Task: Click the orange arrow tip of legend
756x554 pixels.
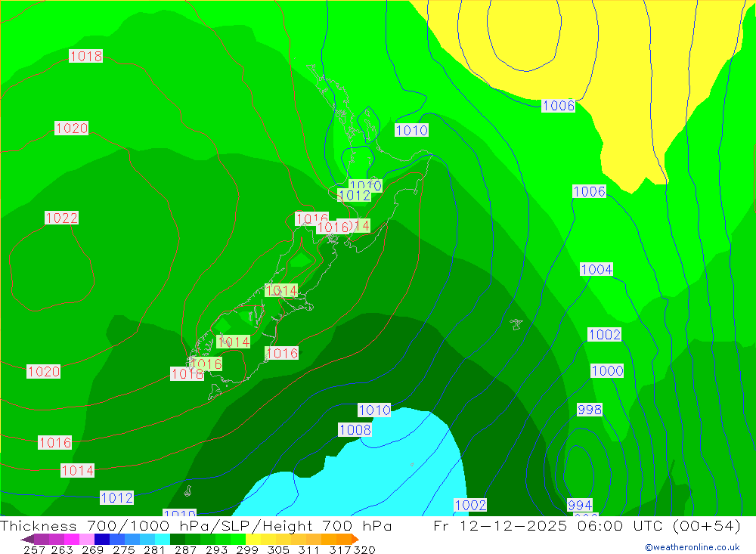Action: coord(355,539)
